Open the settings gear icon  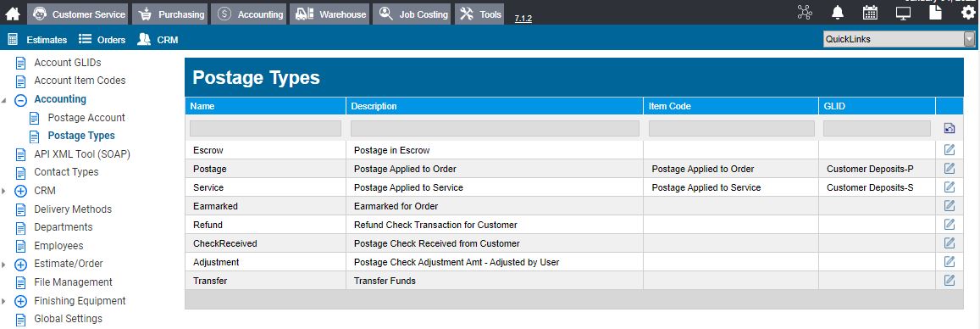(x=967, y=13)
